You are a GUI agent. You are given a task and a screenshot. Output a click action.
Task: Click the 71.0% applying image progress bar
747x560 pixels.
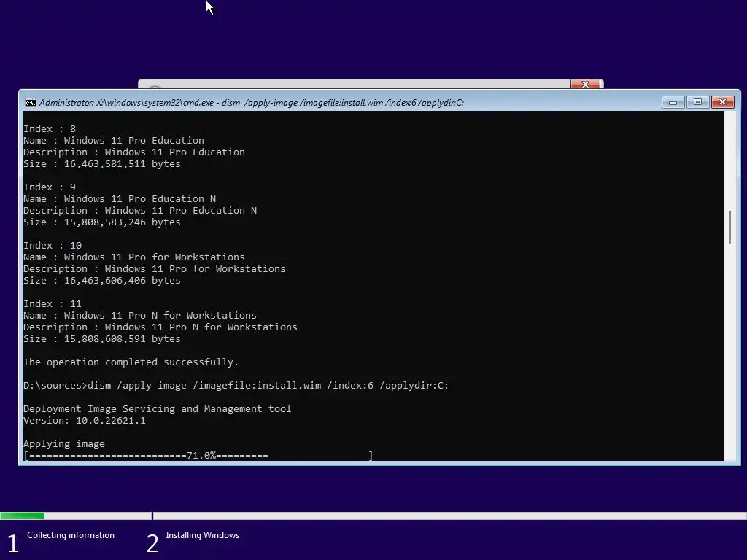pos(198,456)
